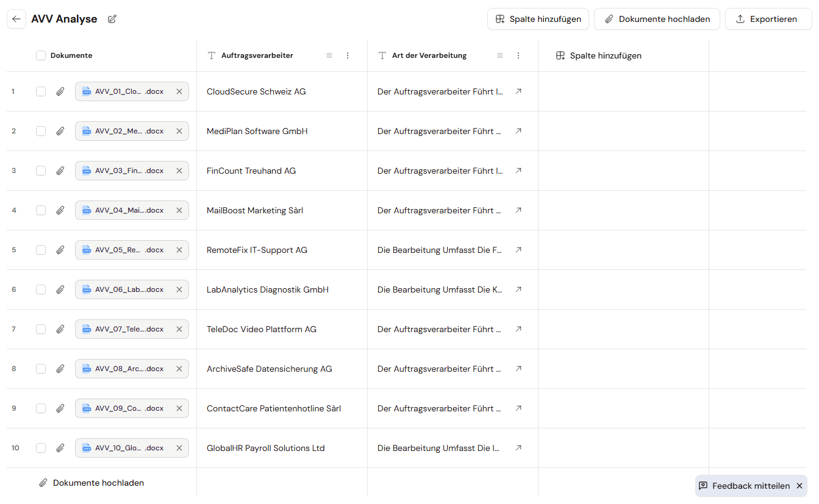Open the full text for LabAnalytics Diagnostik row

[x=518, y=289]
